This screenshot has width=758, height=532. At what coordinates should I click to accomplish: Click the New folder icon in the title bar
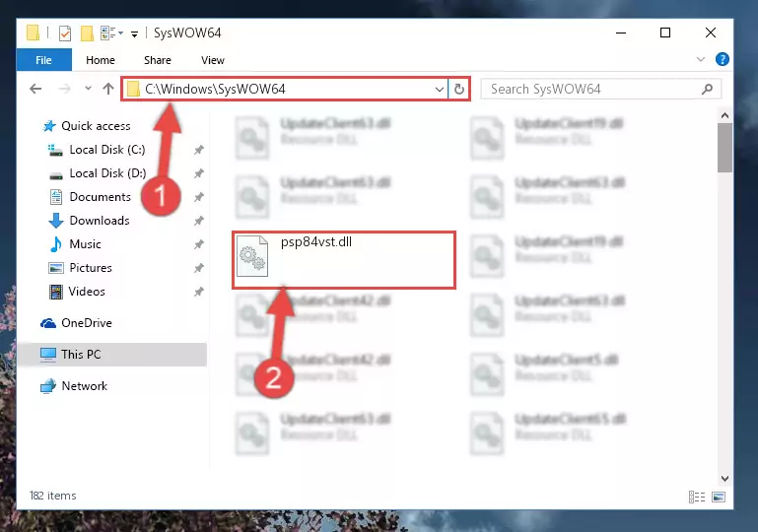(87, 33)
